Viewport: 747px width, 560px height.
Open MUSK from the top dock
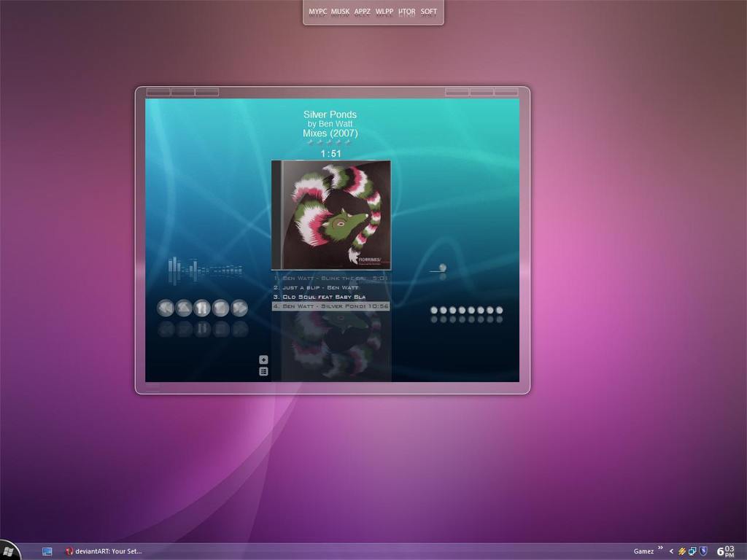coord(340,12)
